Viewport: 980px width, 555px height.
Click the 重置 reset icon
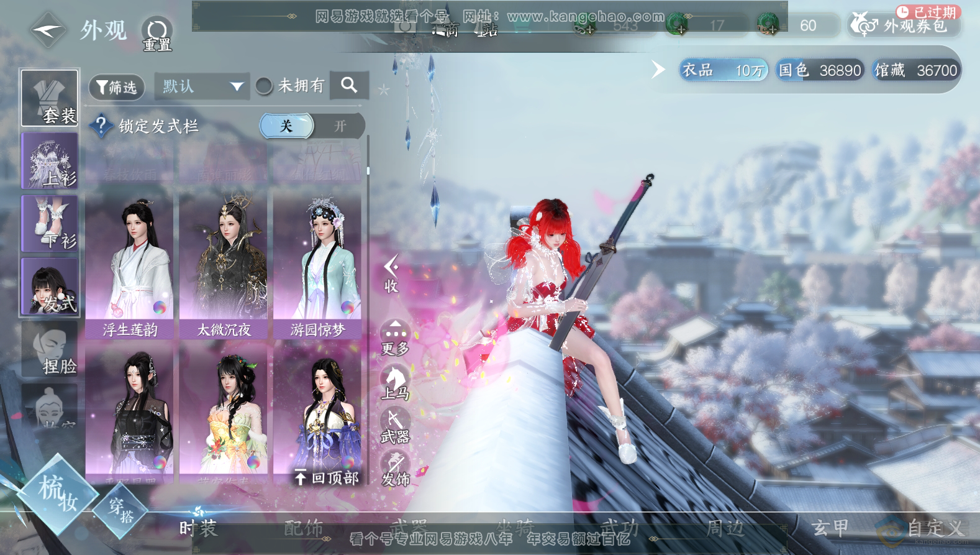(x=157, y=34)
